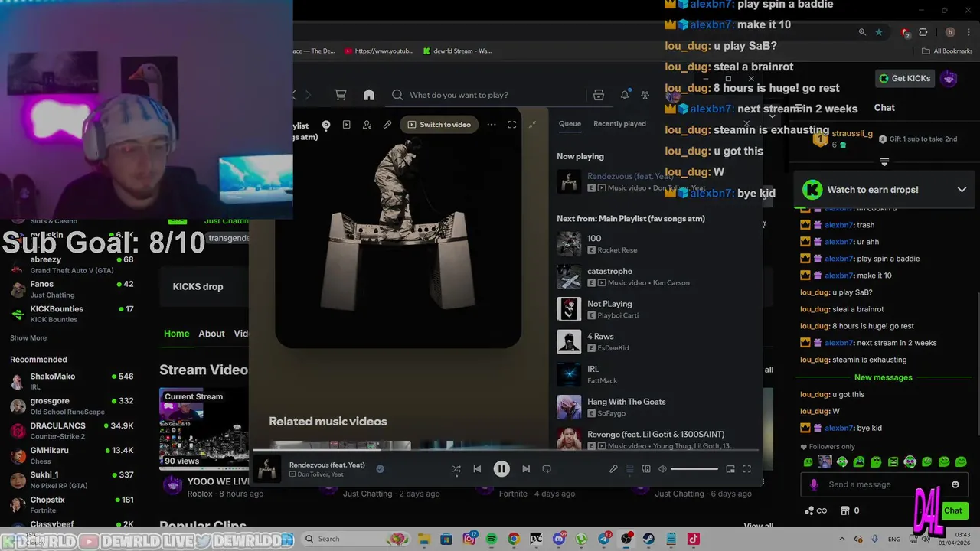Select the Home tab on Kick channel
The height and width of the screenshot is (551, 980).
tap(176, 334)
